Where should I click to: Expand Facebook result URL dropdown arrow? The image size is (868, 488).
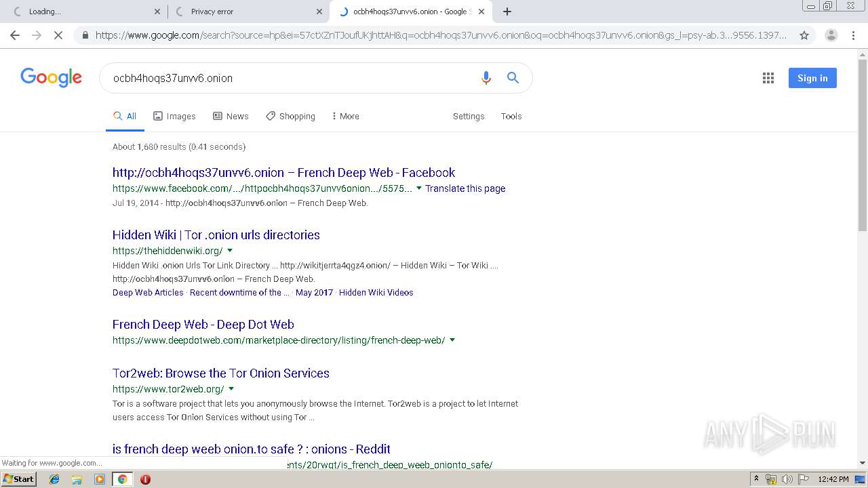click(419, 188)
